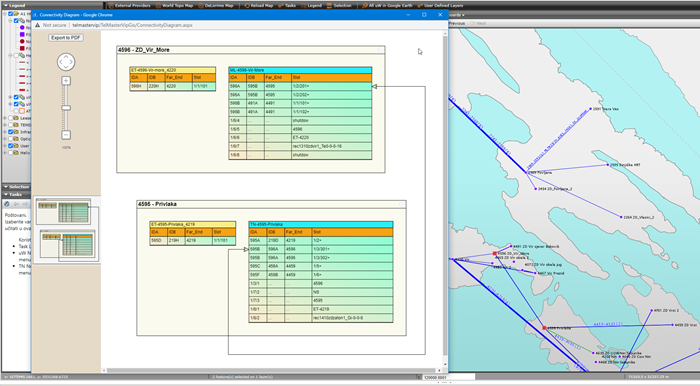This screenshot has width=700, height=386.
Task: Click the Previous button above the map
Action: point(457,23)
